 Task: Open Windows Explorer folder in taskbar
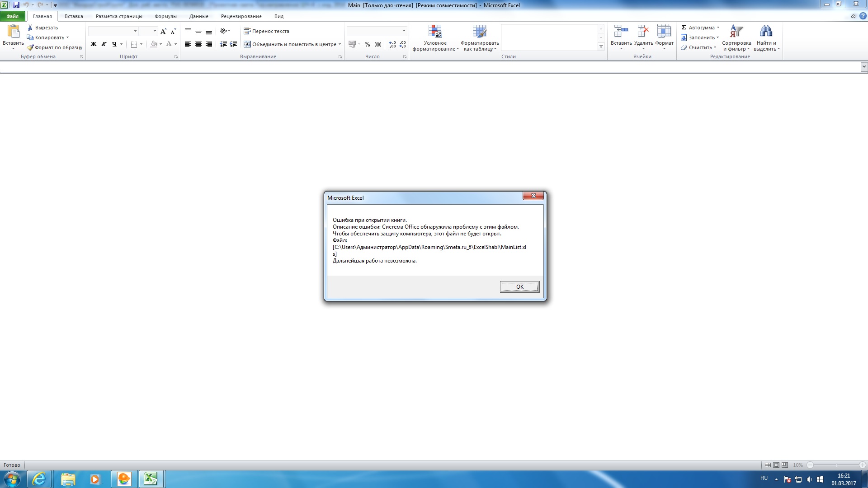68,479
